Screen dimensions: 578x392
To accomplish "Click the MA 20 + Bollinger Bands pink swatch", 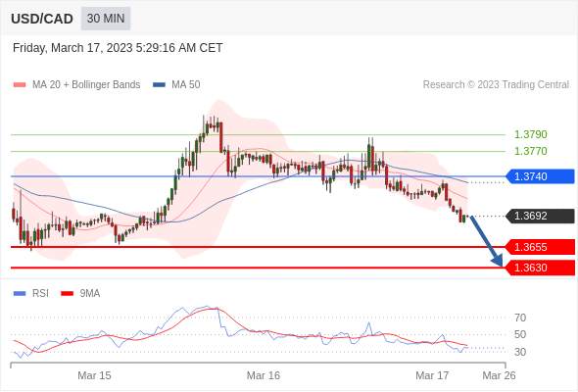I will (x=20, y=85).
